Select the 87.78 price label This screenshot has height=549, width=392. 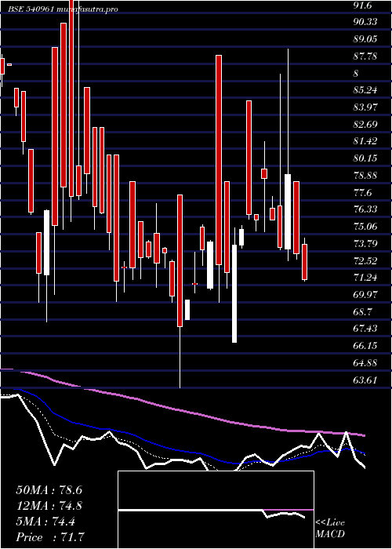365,56
